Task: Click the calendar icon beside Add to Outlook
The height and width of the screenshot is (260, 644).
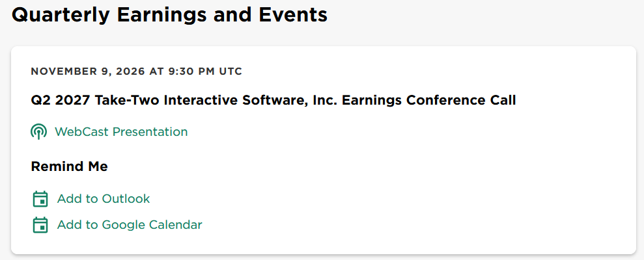Action: pos(40,199)
